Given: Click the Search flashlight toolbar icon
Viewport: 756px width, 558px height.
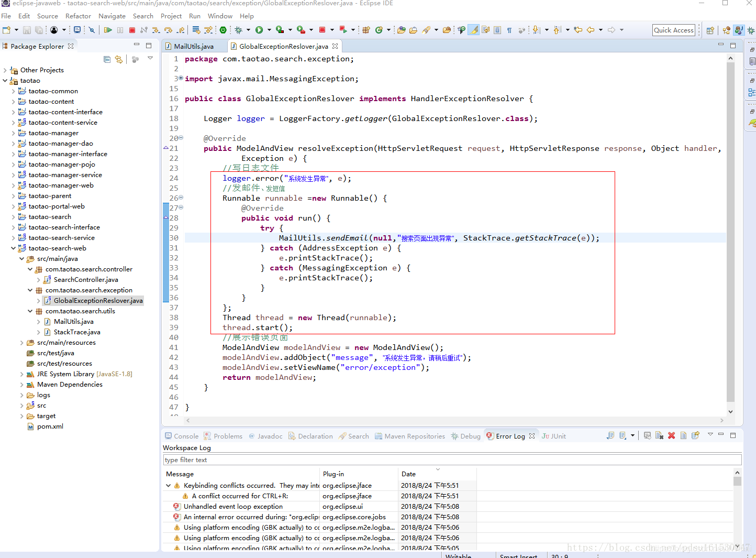Looking at the screenshot, I should (426, 30).
